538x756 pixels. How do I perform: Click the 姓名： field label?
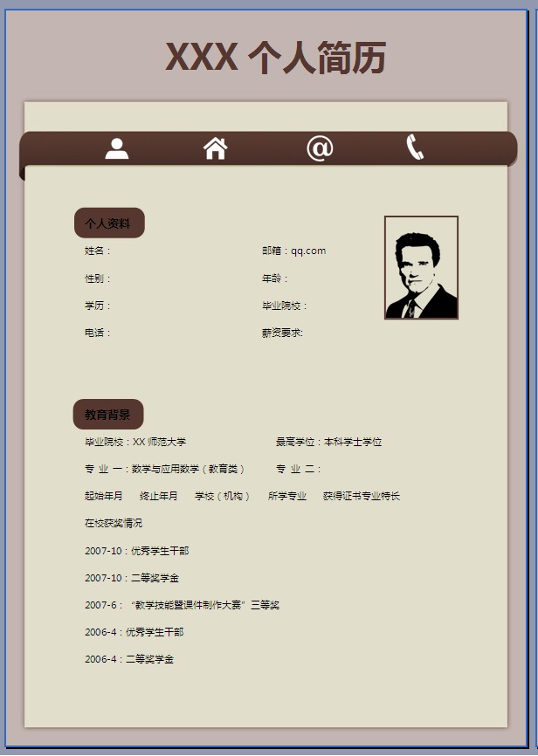tap(98, 251)
